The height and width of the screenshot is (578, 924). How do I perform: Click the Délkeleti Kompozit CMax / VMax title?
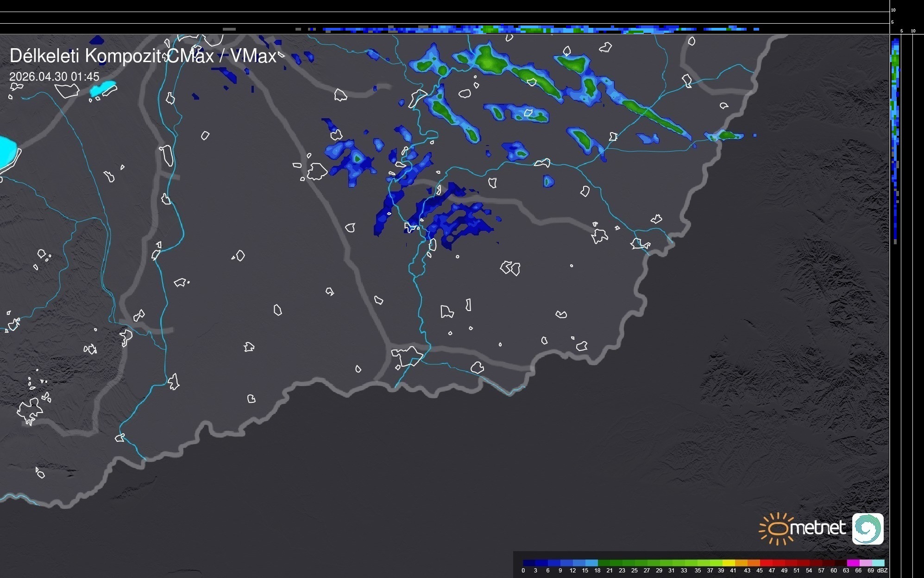point(143,56)
